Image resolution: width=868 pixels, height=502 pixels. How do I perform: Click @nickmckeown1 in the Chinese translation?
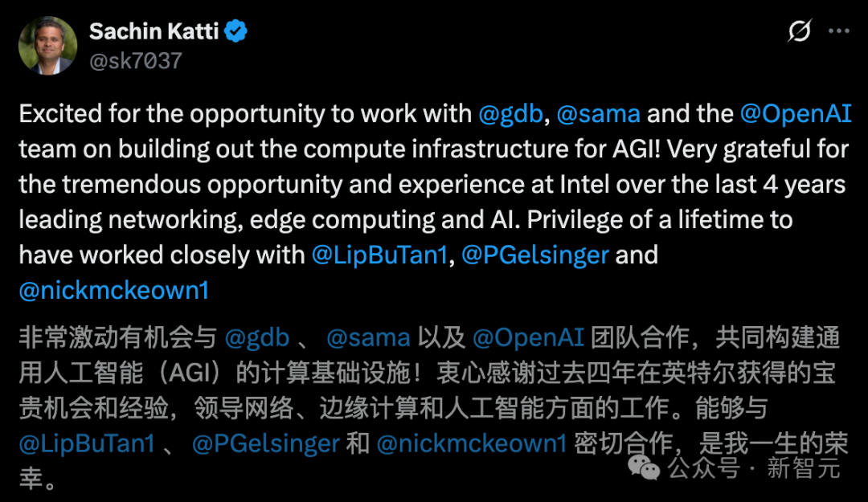[472, 443]
